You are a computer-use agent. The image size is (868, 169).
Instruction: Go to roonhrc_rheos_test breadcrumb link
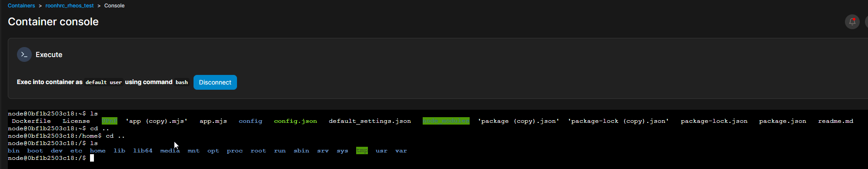[x=70, y=6]
